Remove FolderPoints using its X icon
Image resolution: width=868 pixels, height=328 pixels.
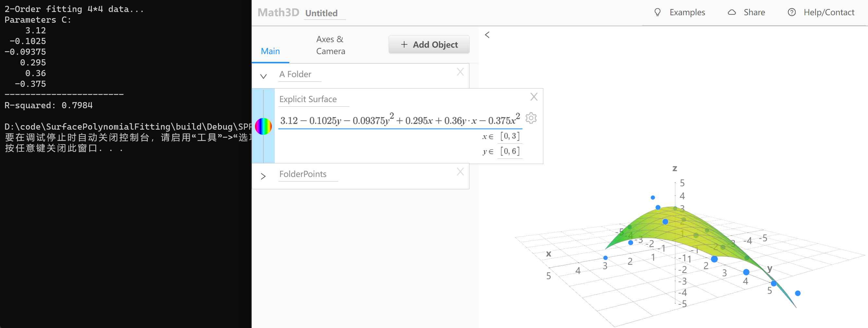pos(460,172)
